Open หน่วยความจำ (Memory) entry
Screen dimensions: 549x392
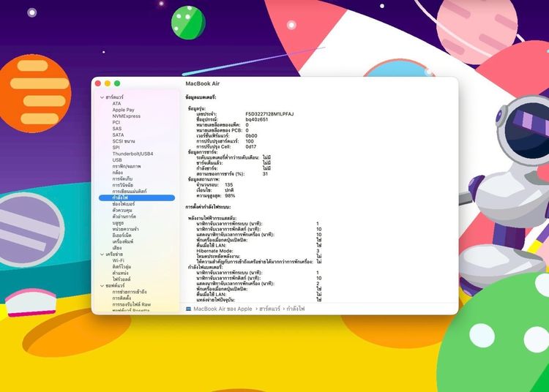(125, 230)
